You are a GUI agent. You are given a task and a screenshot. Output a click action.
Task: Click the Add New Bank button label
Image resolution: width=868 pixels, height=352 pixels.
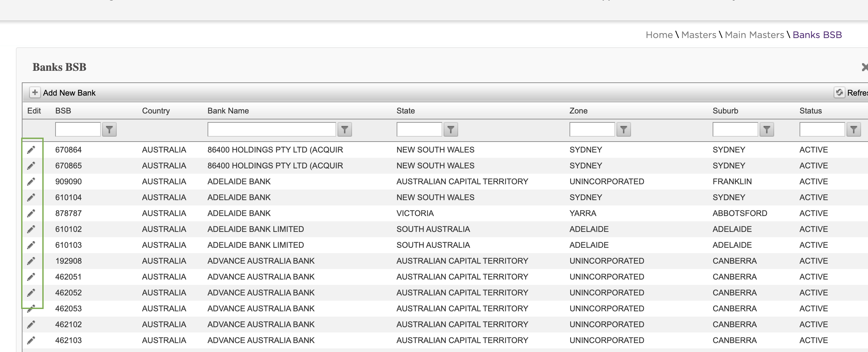coord(69,93)
